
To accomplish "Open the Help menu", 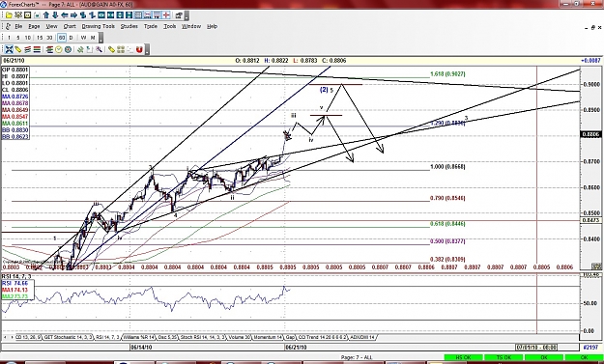I will point(213,26).
